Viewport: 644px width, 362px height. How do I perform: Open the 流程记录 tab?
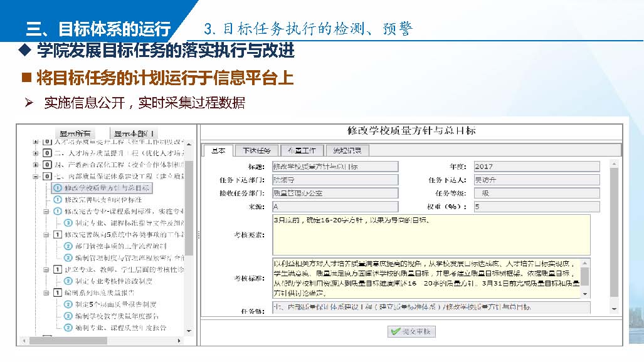click(347, 150)
